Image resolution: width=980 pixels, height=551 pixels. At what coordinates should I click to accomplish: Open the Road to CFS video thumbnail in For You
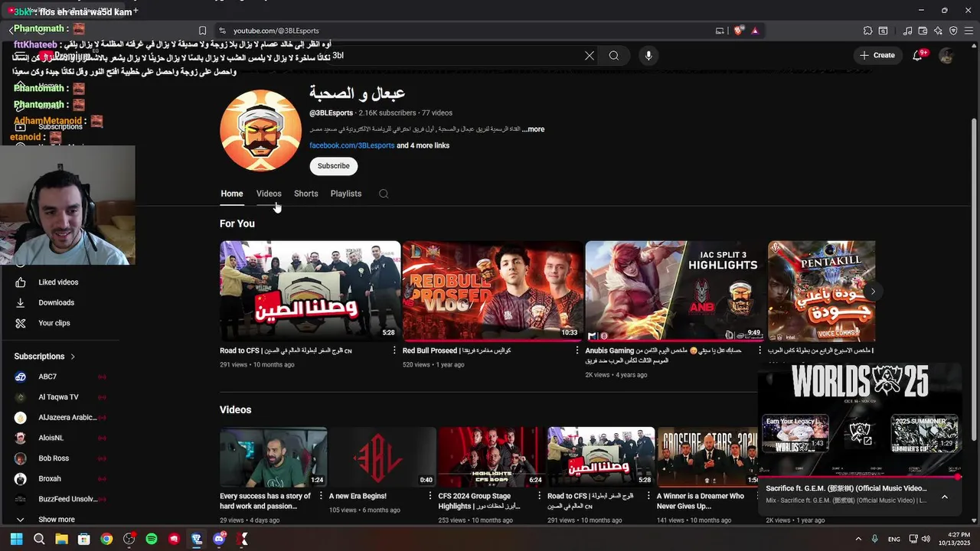pos(310,291)
